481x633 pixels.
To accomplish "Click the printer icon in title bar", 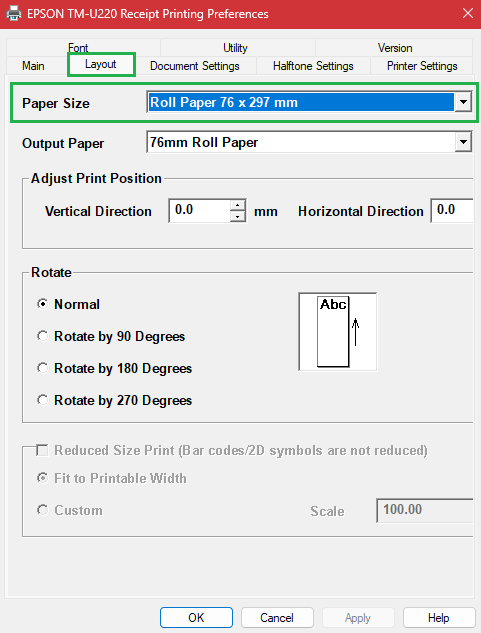I will (14, 14).
